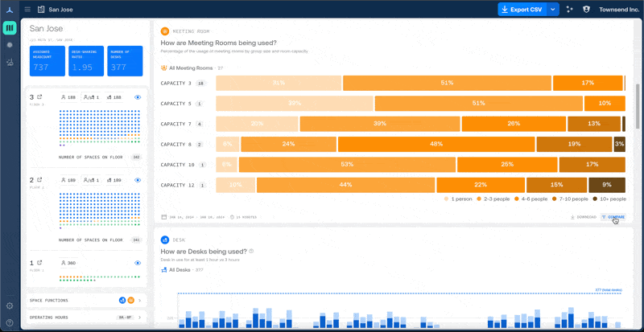Click the Export CSV button
This screenshot has width=644, height=332.
tap(521, 10)
